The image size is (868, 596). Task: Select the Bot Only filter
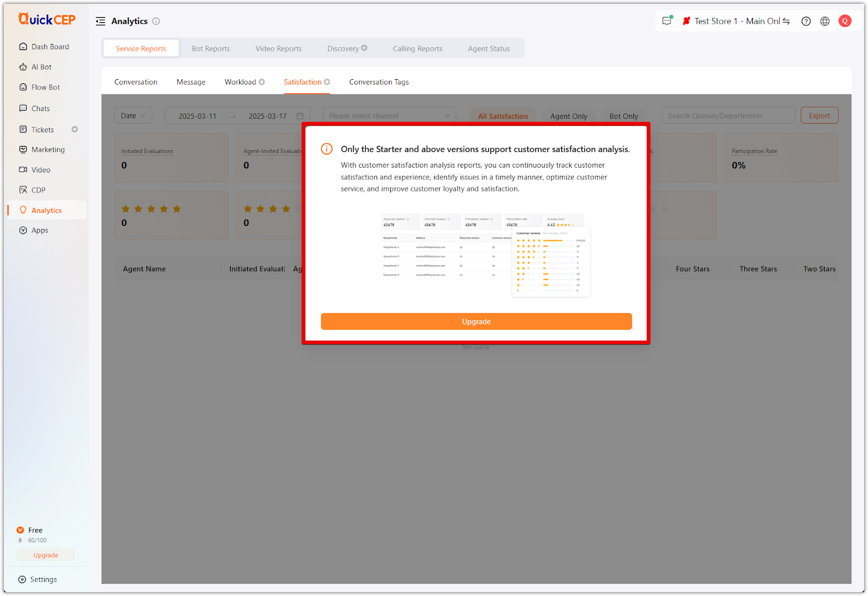pyautogui.click(x=623, y=116)
